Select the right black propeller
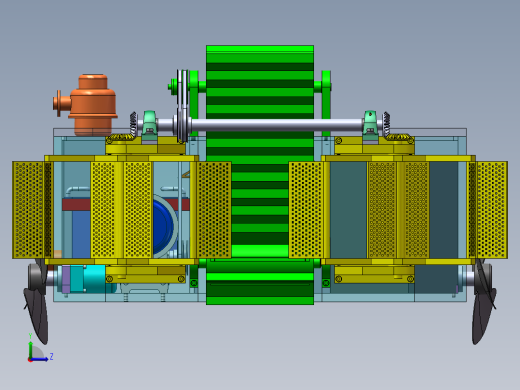 coord(483,301)
